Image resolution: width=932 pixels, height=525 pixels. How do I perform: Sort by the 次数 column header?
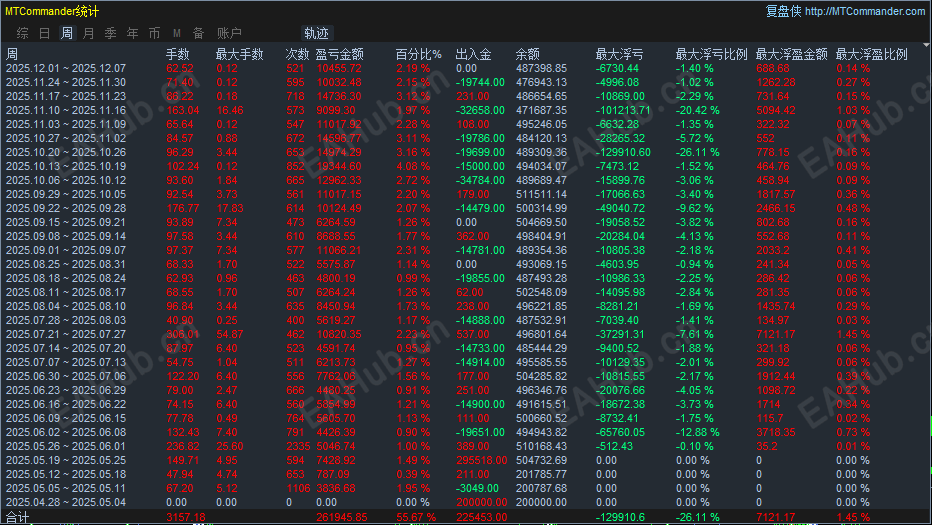pyautogui.click(x=297, y=54)
